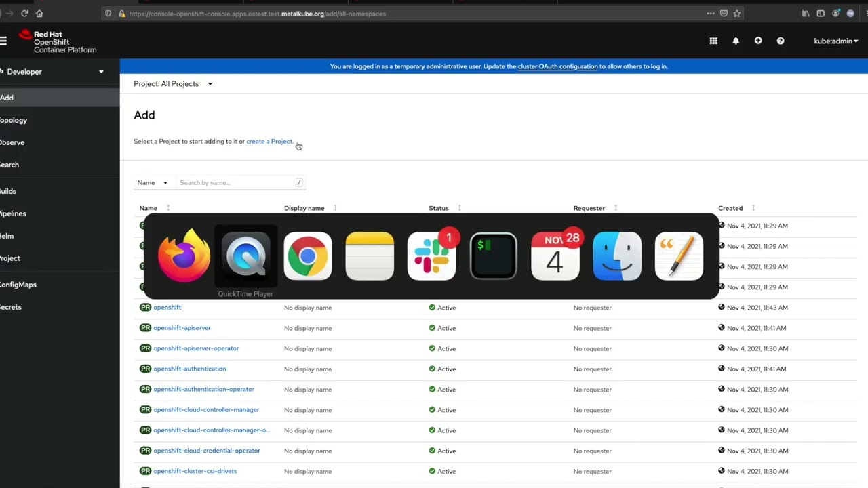Click the create a Project link
This screenshot has height=488, width=868.
point(269,142)
